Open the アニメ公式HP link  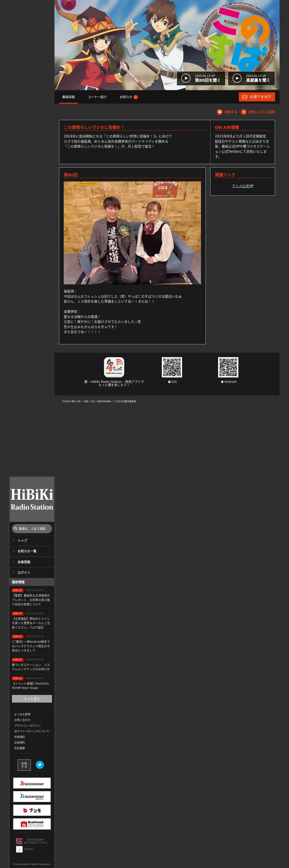(243, 186)
